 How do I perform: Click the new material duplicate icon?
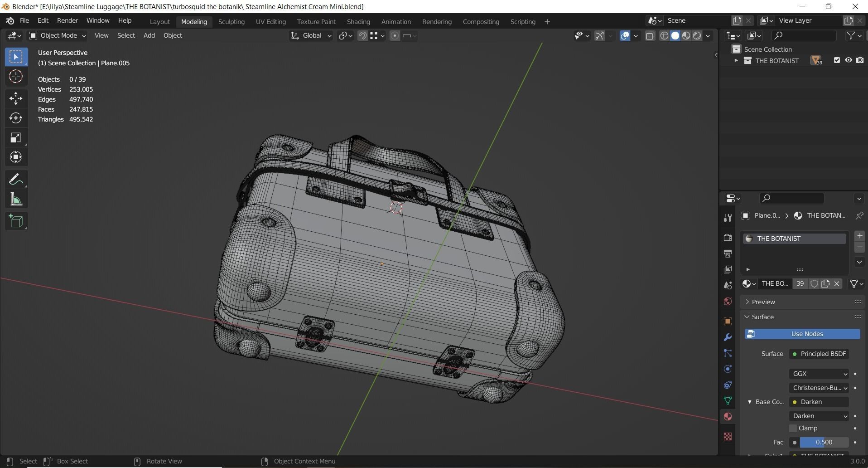tap(825, 283)
